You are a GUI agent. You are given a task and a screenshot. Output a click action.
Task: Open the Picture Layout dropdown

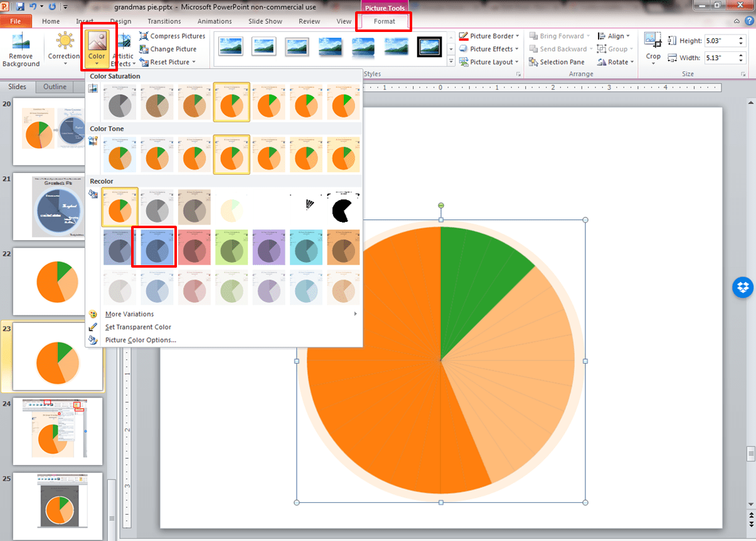tap(489, 62)
